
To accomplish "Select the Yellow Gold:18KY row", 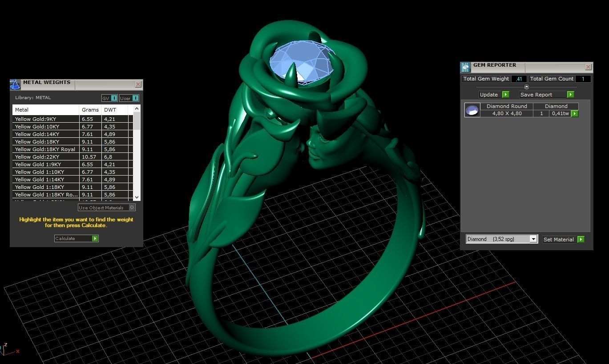I will pos(73,142).
